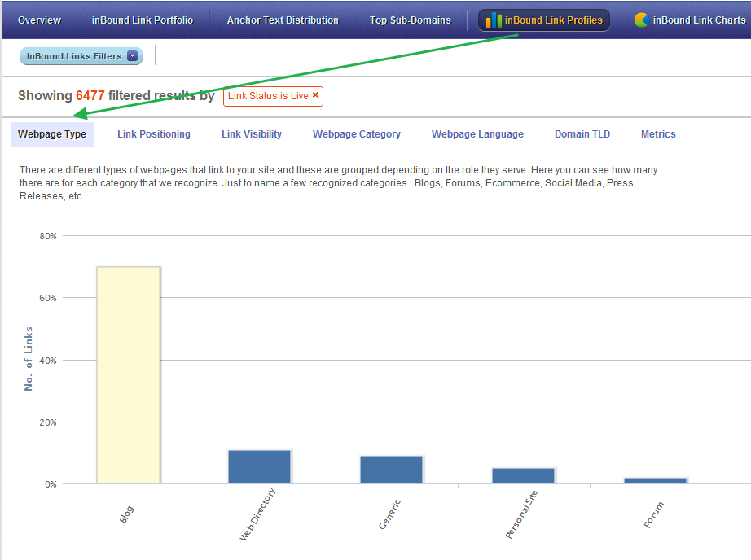Image resolution: width=751 pixels, height=560 pixels.
Task: Open the Webpage Category tab
Action: (x=357, y=134)
